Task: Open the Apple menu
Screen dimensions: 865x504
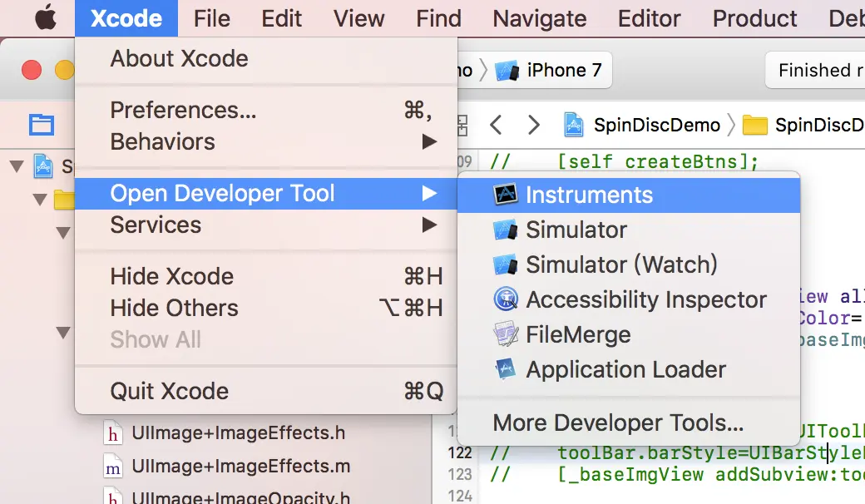Action: (46, 17)
